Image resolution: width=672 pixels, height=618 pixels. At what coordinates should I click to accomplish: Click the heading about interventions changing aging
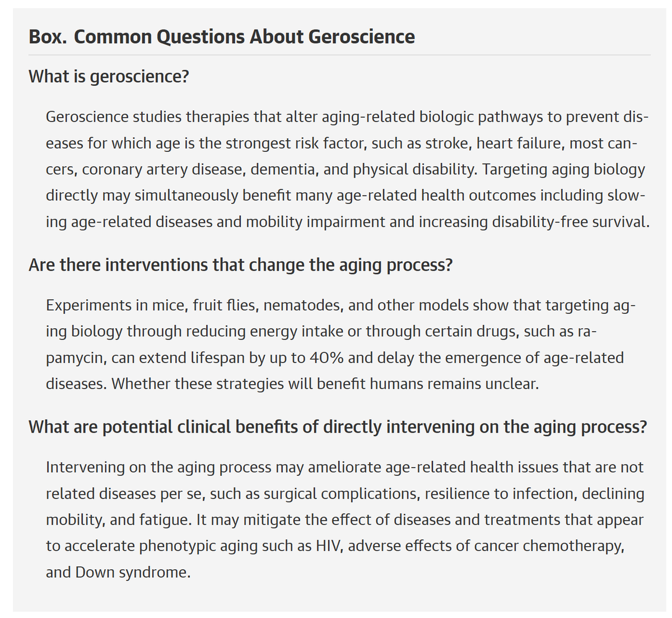point(240,264)
